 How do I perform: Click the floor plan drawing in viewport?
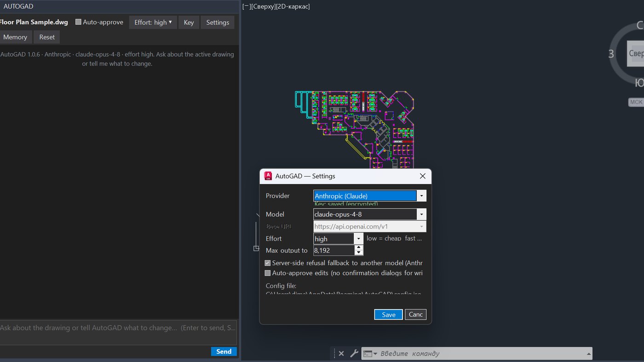pos(354,129)
